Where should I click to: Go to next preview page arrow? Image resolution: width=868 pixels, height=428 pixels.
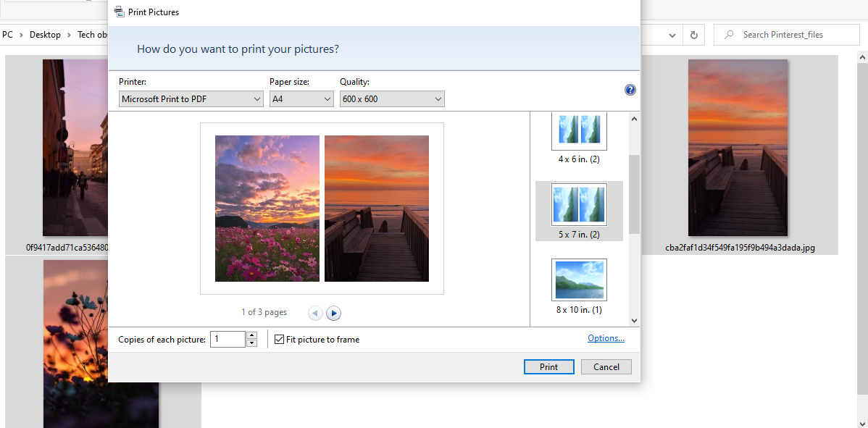click(x=333, y=313)
